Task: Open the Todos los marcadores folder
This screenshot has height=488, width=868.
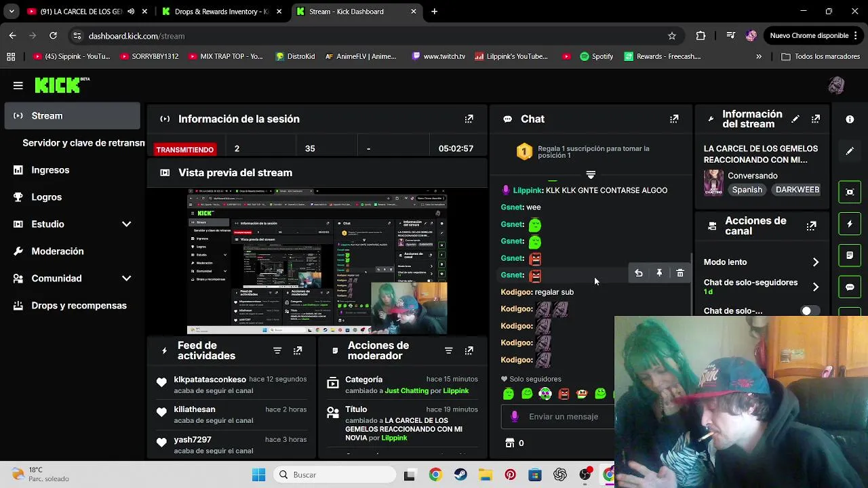Action: coord(821,57)
